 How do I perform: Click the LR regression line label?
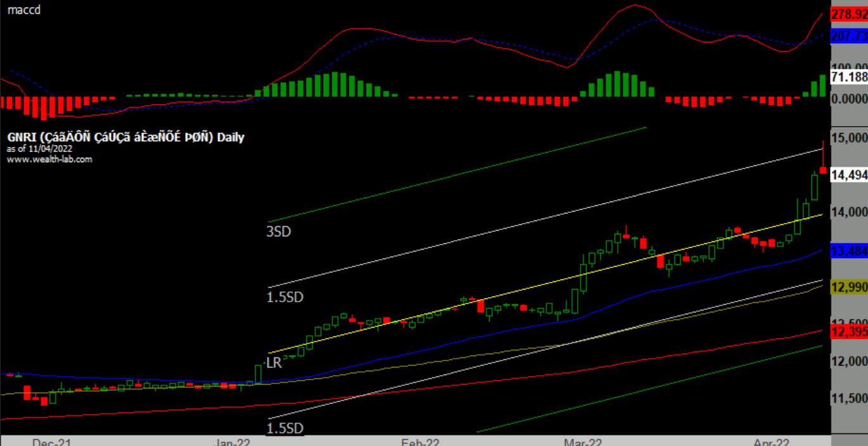(274, 364)
